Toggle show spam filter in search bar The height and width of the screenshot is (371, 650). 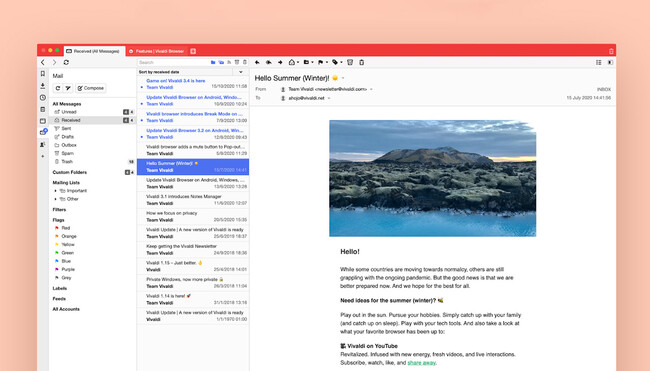(237, 62)
